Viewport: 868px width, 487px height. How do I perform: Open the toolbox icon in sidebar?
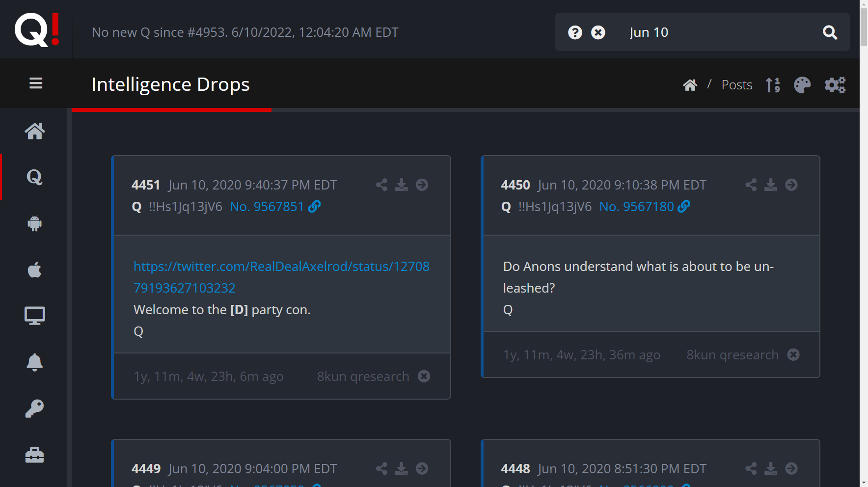[x=35, y=455]
